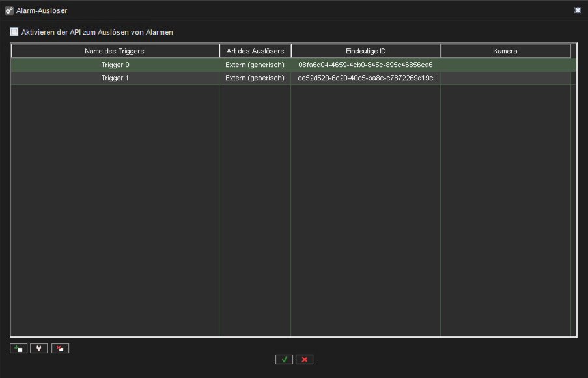The image size is (588, 378).
Task: Cancel the dialog with the red X button
Action: [x=303, y=359]
